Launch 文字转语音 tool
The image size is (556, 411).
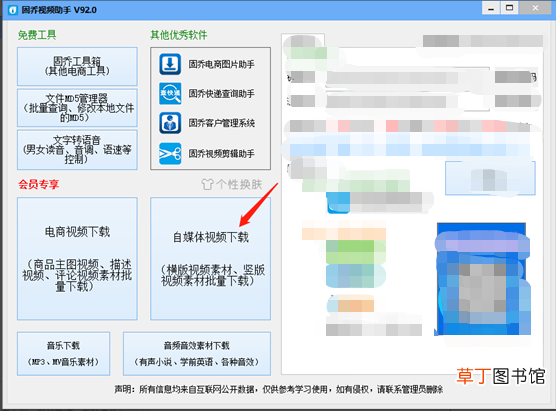[77, 150]
